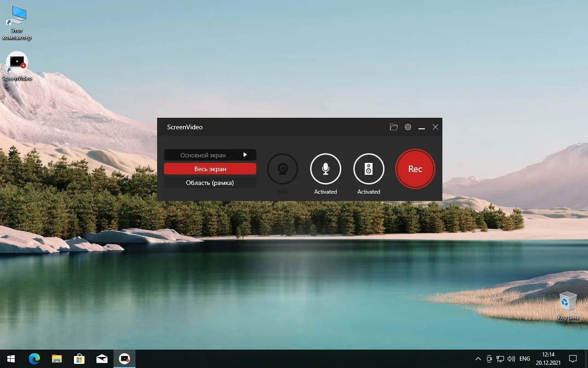Open ScreenVideo settings gear
Screen dimensions: 588x368
(x=408, y=127)
